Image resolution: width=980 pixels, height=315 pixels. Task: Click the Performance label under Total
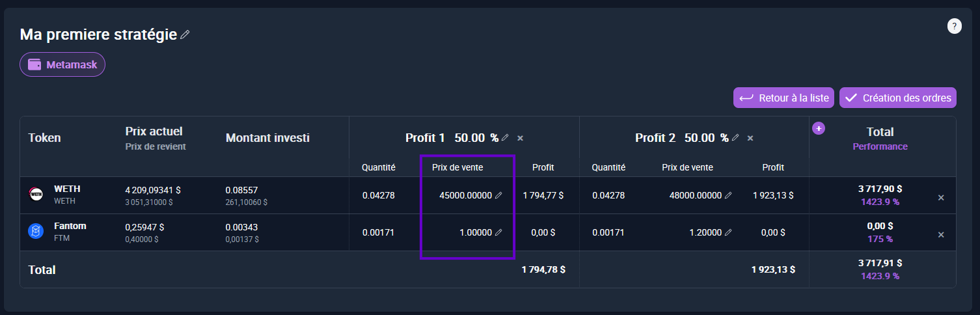click(x=880, y=146)
